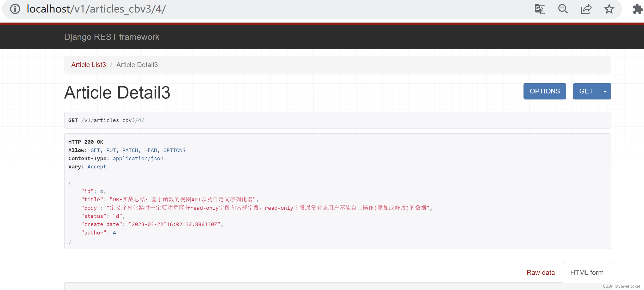
Task: Click the HTTP 200 OK status line
Action: pos(86,142)
